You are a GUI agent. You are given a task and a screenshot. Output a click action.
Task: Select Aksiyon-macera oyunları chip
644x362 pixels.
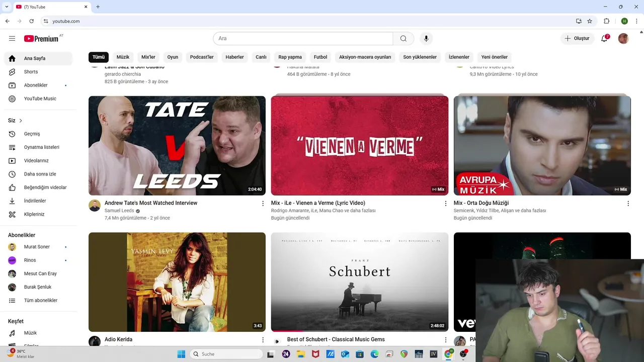[x=365, y=57]
